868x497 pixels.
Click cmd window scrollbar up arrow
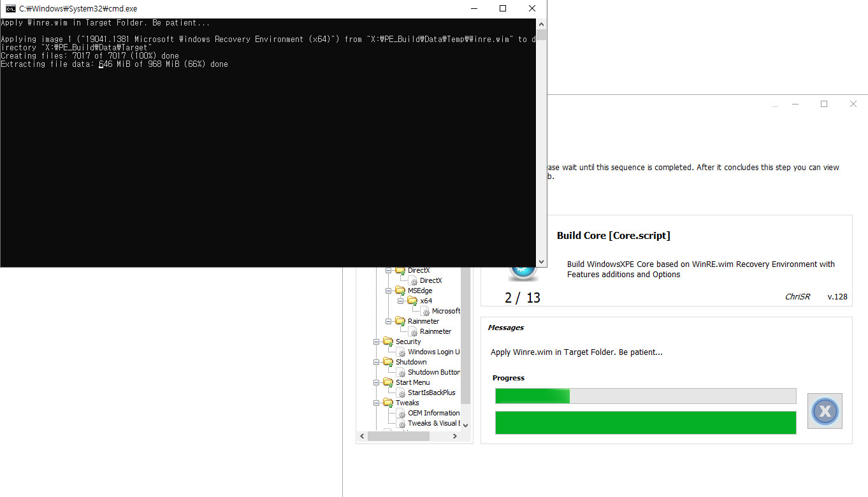541,23
